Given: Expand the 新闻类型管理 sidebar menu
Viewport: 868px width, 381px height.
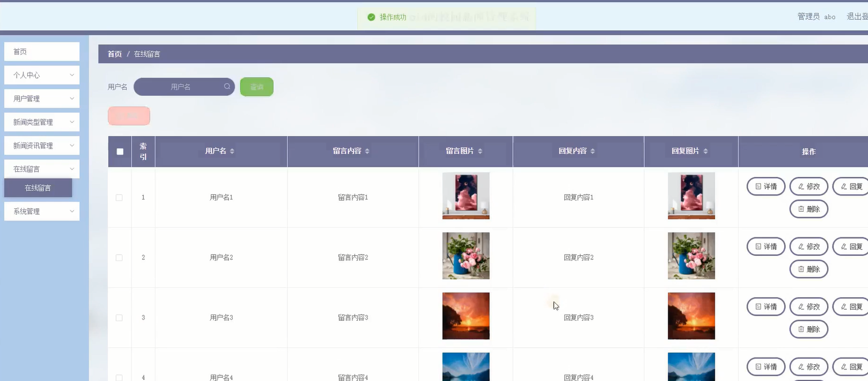Looking at the screenshot, I should coord(42,122).
